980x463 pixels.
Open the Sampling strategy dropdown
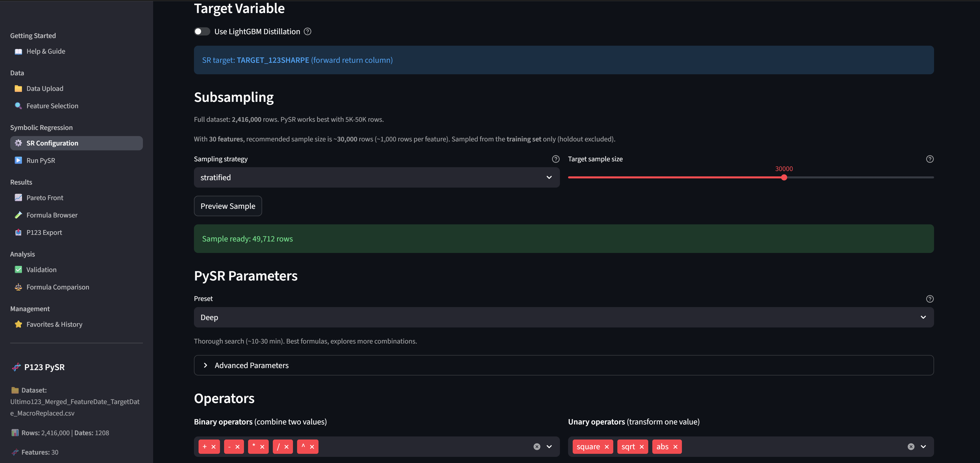tap(376, 177)
